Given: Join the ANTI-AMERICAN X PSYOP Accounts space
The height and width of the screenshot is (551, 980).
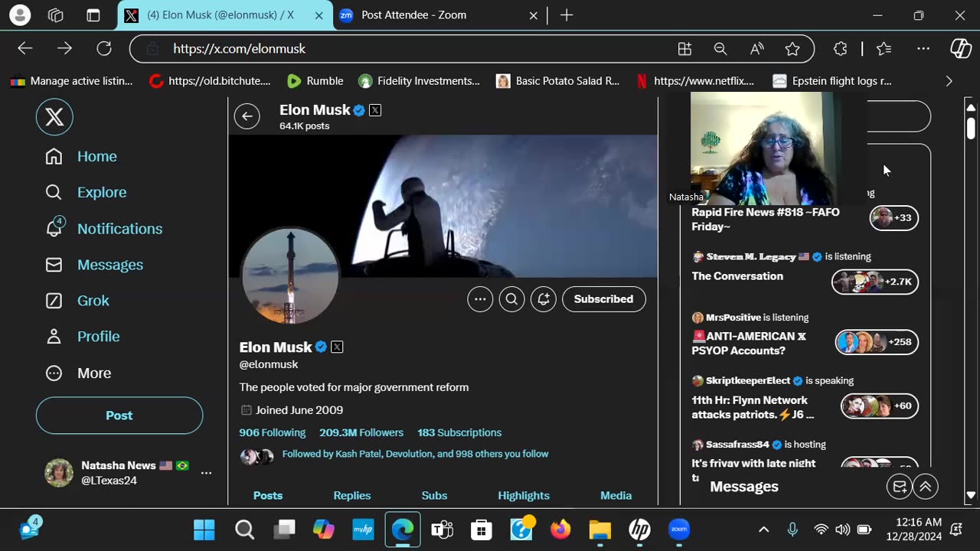Looking at the screenshot, I should click(x=749, y=343).
